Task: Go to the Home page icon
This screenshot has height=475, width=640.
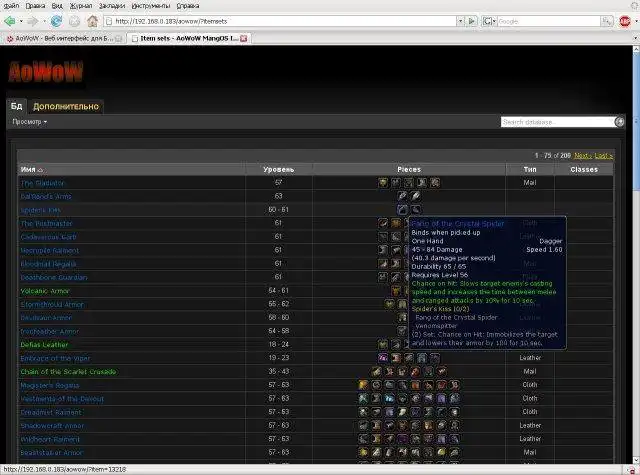Action: tap(93, 21)
